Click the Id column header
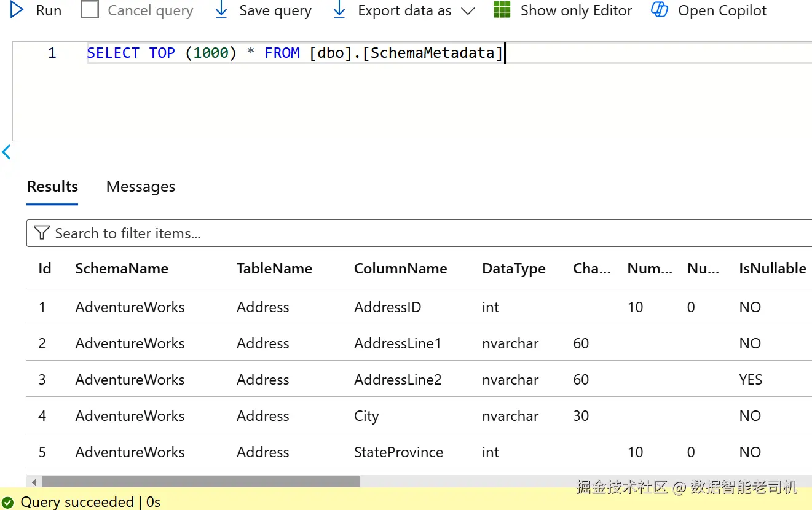 (45, 269)
